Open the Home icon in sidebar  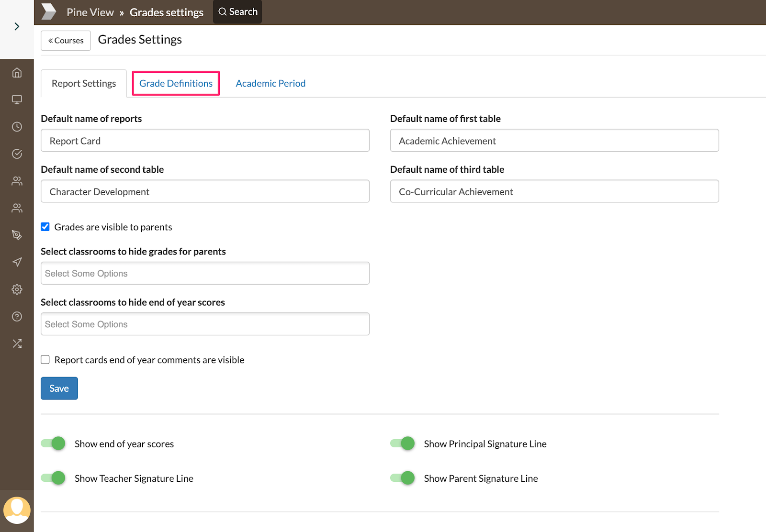17,73
